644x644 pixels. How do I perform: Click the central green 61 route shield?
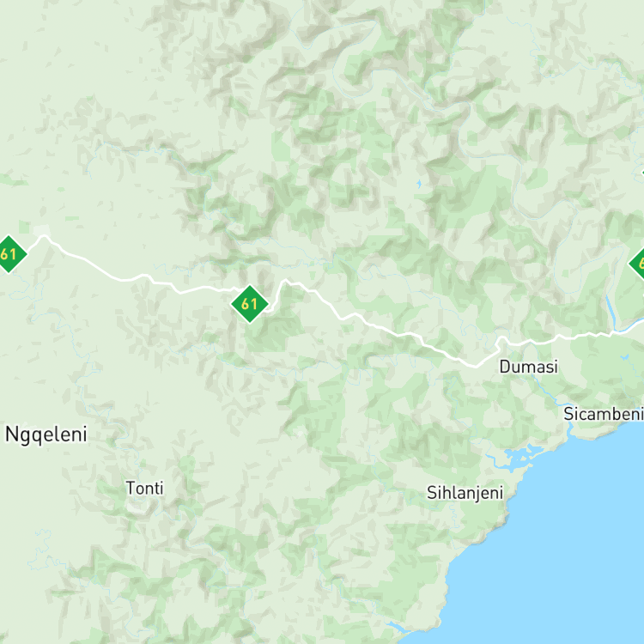(250, 304)
